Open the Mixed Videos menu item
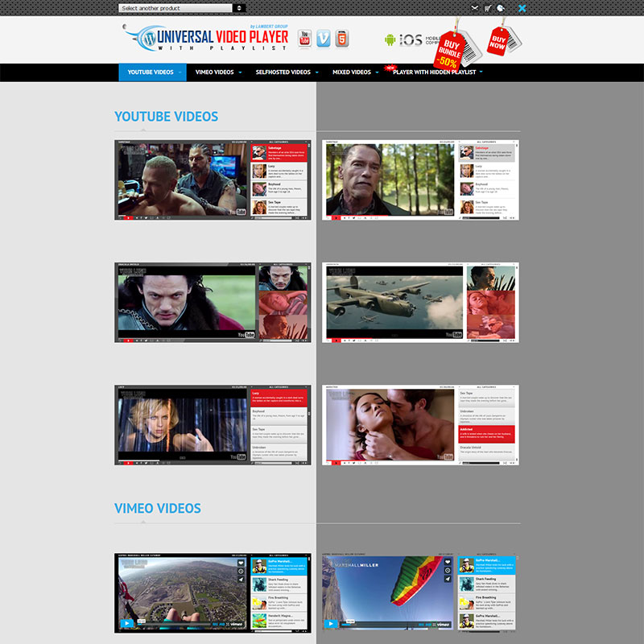Screen dimensions: 644x644 tap(352, 72)
